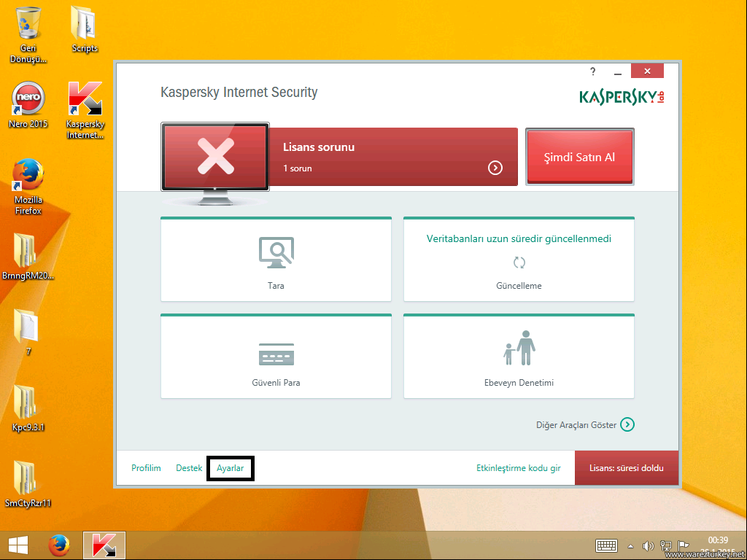Show hidden system tray icons arrow
The width and height of the screenshot is (747, 560).
pos(631,545)
